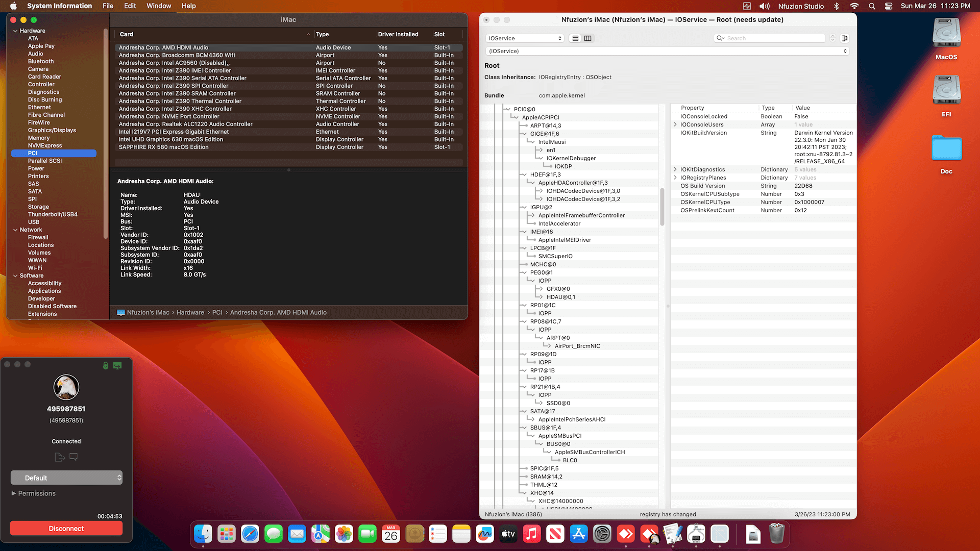Open the File menu
The image size is (980, 551).
108,6
